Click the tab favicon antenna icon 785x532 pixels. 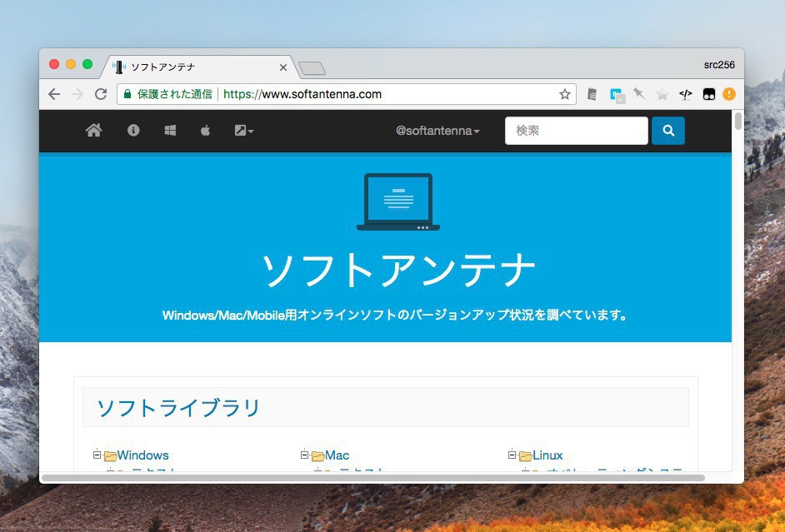[118, 67]
